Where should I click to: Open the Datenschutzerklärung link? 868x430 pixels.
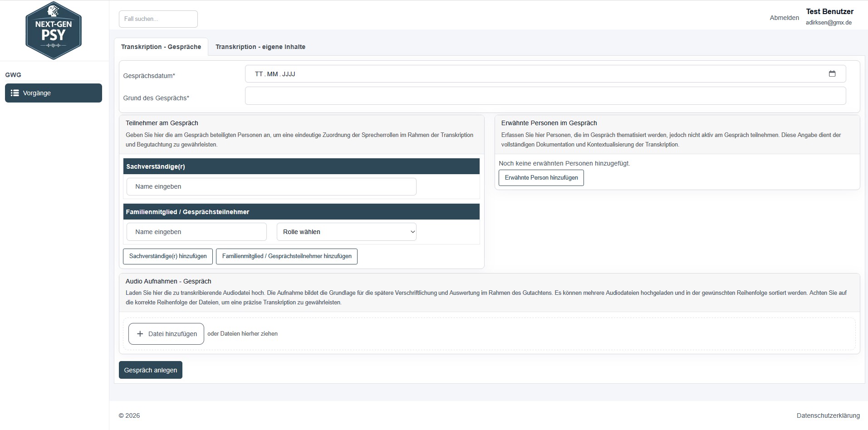(828, 415)
